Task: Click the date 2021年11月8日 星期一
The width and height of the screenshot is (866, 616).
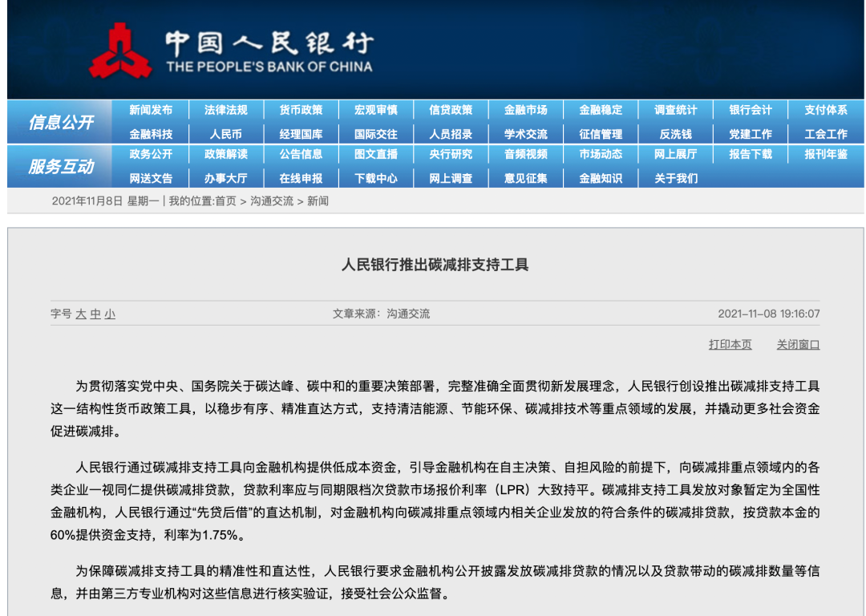Action: tap(105, 201)
